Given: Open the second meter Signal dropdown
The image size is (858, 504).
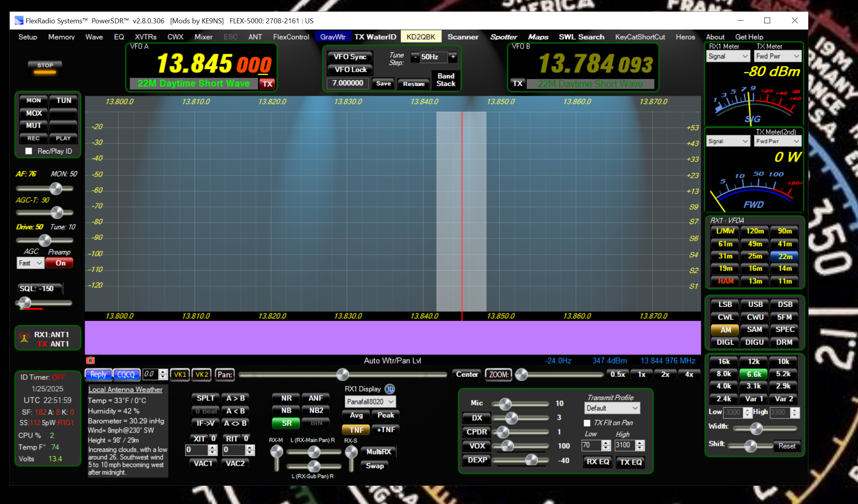Looking at the screenshot, I should pos(728,141).
